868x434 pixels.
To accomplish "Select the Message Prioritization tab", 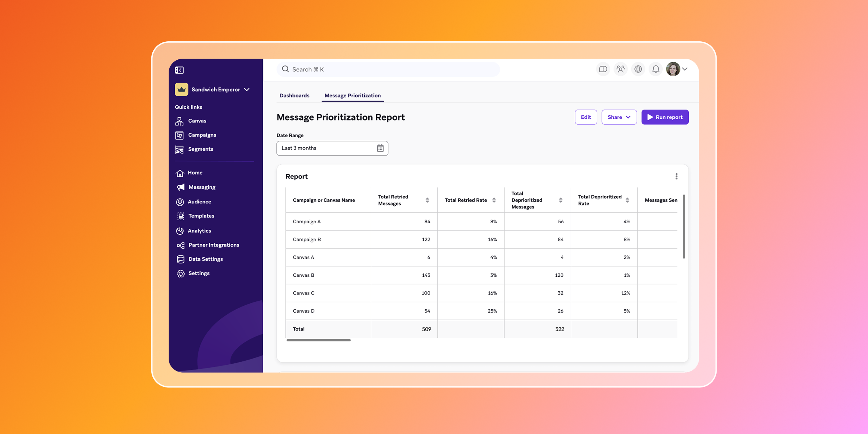I will pos(352,95).
